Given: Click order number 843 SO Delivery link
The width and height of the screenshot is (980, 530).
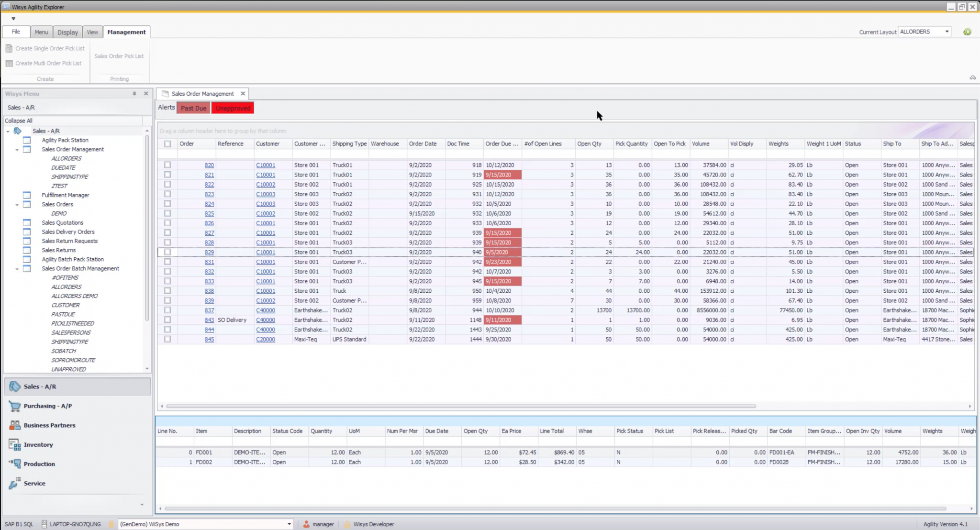Looking at the screenshot, I should (x=209, y=320).
